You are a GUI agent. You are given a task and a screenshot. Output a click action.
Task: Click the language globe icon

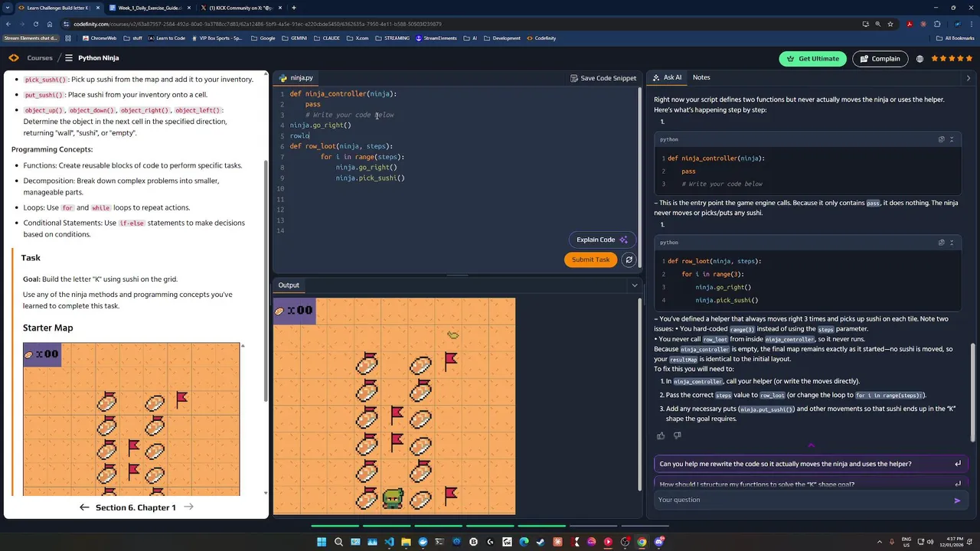920,59
